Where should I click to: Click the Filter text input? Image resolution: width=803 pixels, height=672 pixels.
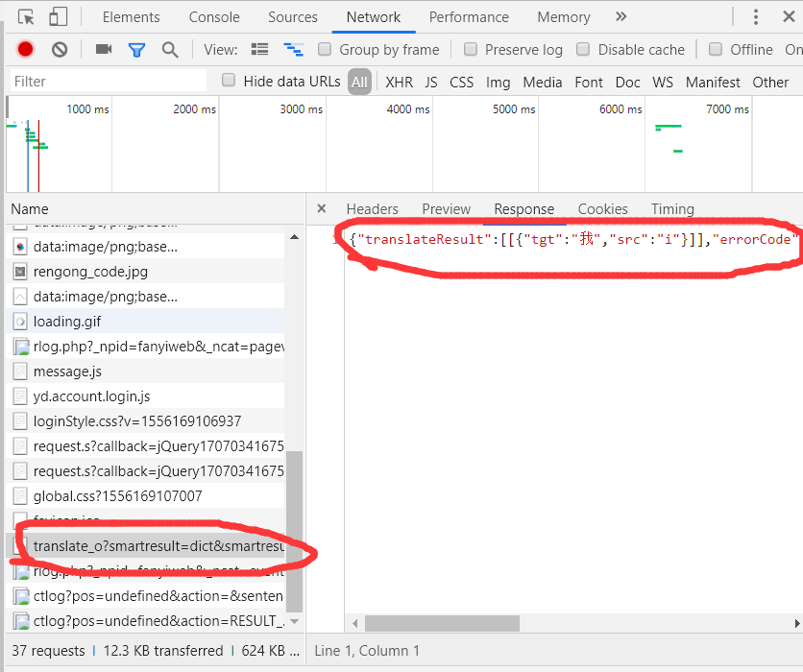coord(108,81)
